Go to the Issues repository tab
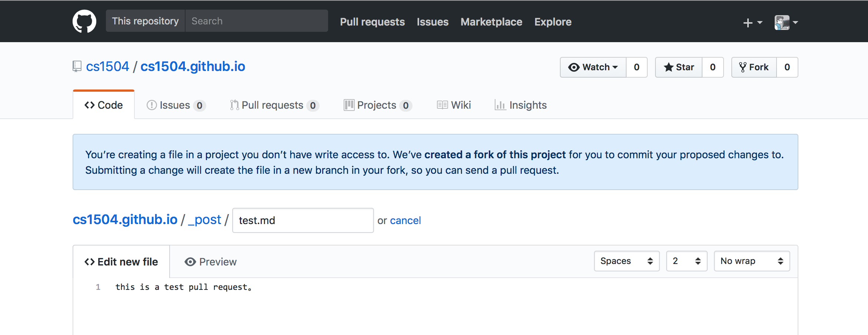 pos(176,105)
